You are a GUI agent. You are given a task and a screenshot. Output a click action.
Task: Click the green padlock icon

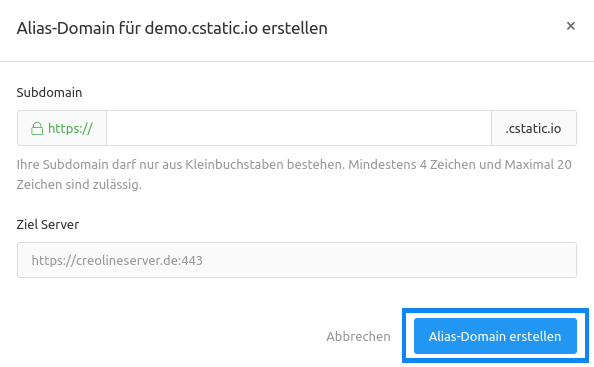pos(37,128)
